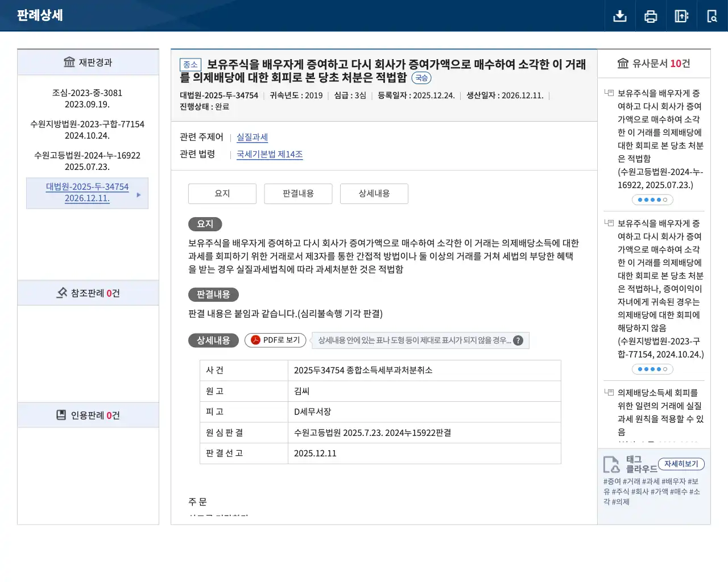Select 수원고등법원-2024-누-16922 history entry
This screenshot has width=728, height=582.
87,161
